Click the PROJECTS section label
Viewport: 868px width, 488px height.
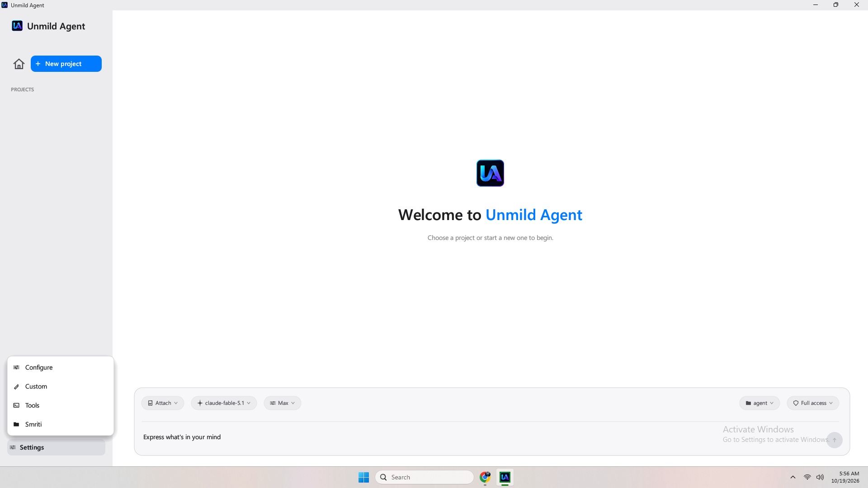(x=23, y=89)
